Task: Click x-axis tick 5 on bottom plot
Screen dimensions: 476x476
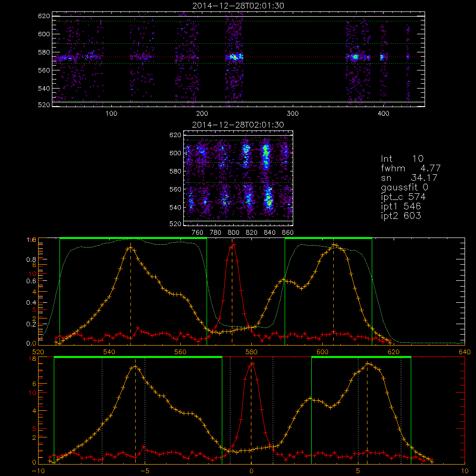Action: pos(358,471)
